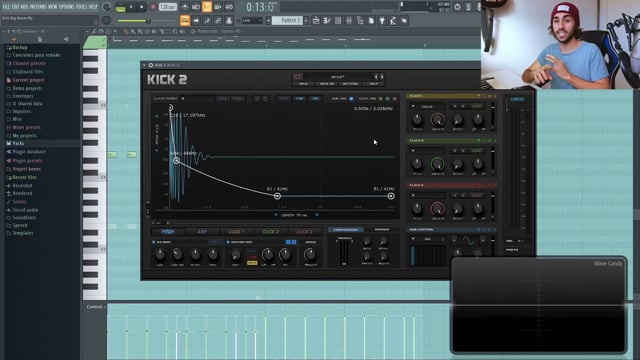
Task: Click the loop recording icon
Action: click(229, 7)
